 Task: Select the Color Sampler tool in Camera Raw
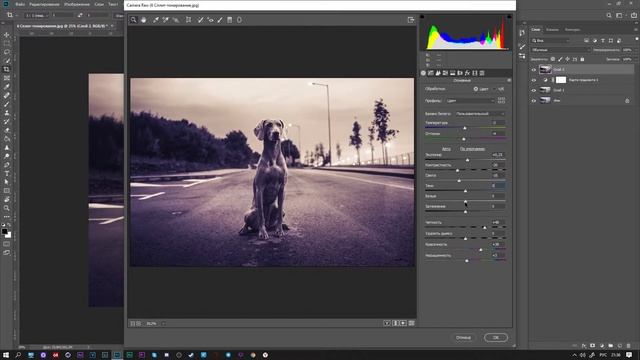[x=166, y=20]
